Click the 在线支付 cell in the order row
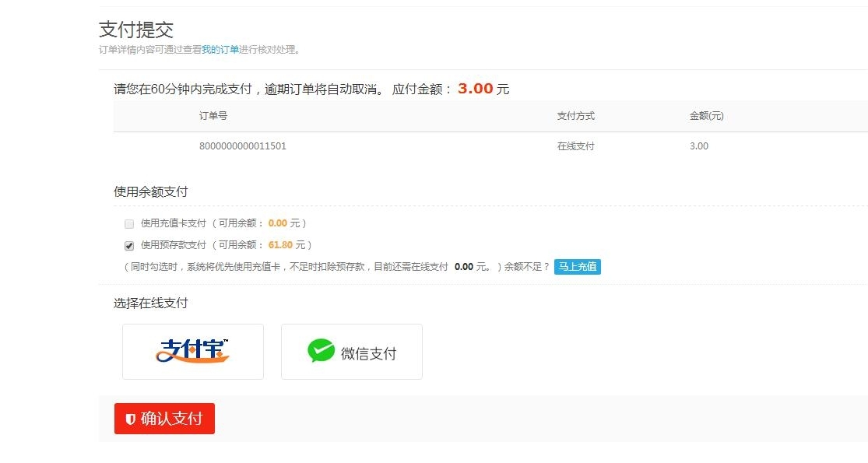This screenshot has width=868, height=463. pyautogui.click(x=576, y=146)
